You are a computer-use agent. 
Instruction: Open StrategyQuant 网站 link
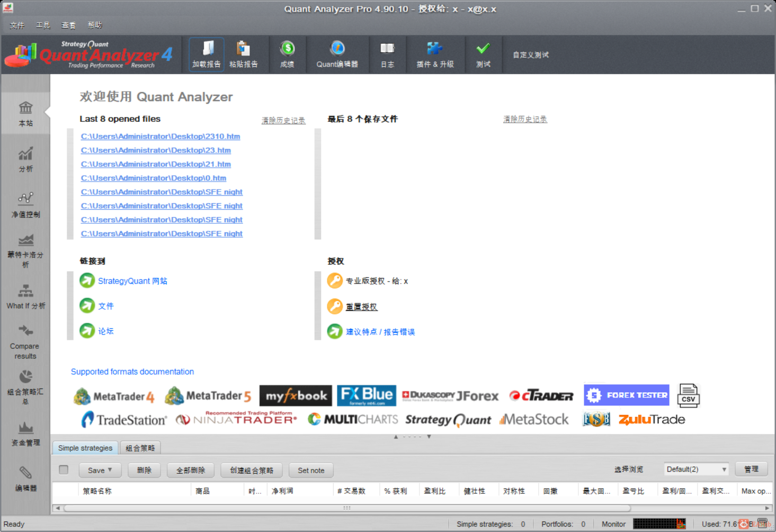coord(132,281)
